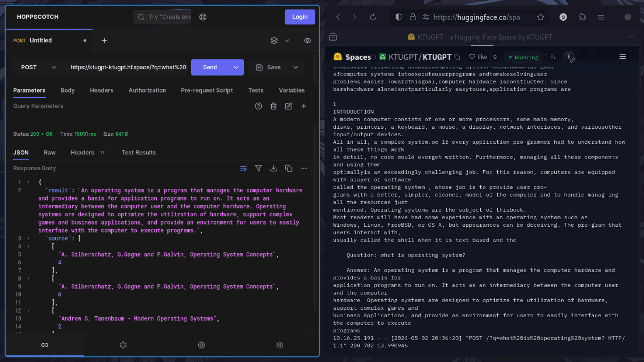The height and width of the screenshot is (362, 644).
Task: Expand Send button options arrow
Action: (x=236, y=67)
